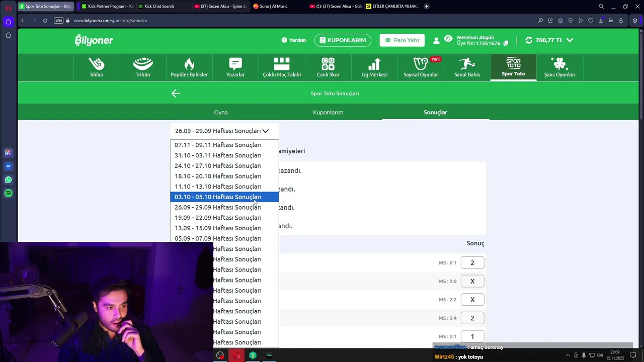The width and height of the screenshot is (644, 362).
Task: Open Sayısal Oyunlar section
Action: (x=421, y=67)
